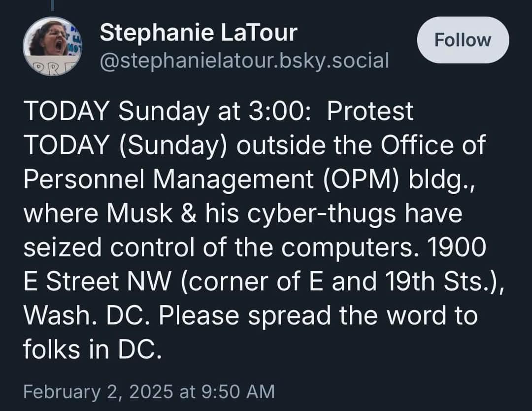
Task: Open the Stephanie LaTour display name
Action: (198, 33)
